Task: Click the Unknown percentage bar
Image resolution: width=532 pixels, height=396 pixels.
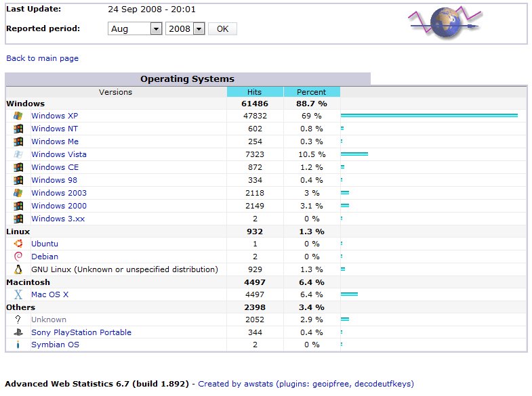Action: coord(345,319)
